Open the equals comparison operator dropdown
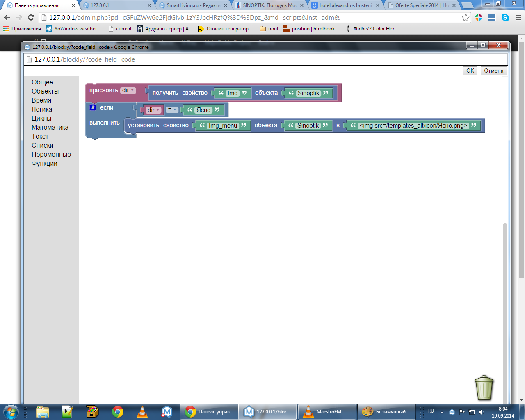 point(172,110)
